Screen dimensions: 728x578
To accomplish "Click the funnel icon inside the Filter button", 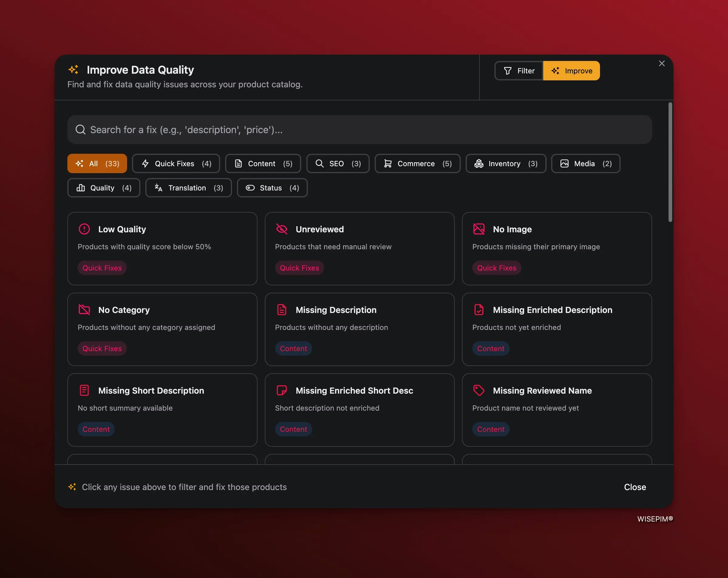I will pyautogui.click(x=508, y=71).
